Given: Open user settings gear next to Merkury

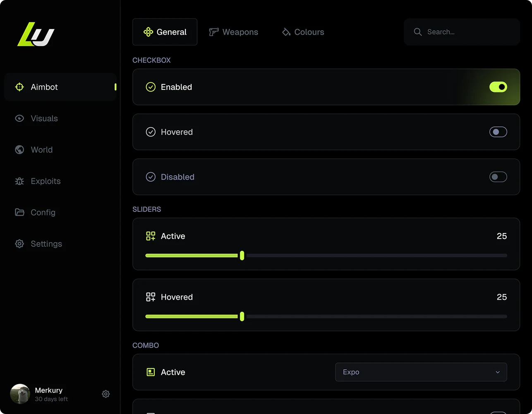Looking at the screenshot, I should [106, 394].
